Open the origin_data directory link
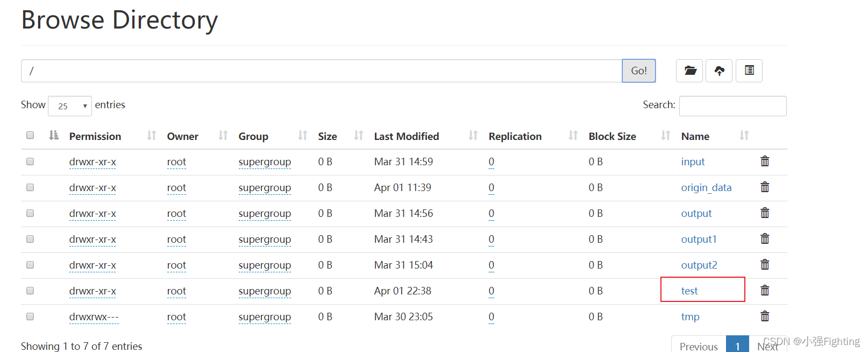Viewport: 868px width, 352px height. [706, 187]
